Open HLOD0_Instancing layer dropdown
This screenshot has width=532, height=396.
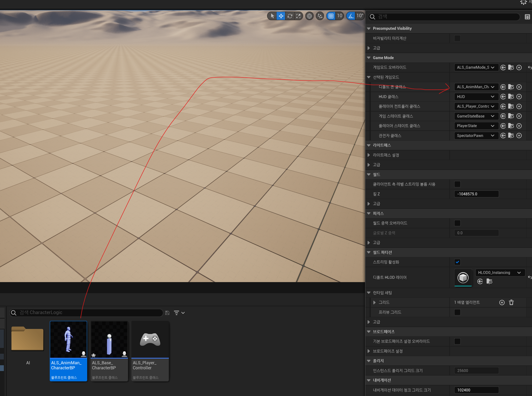pos(500,273)
